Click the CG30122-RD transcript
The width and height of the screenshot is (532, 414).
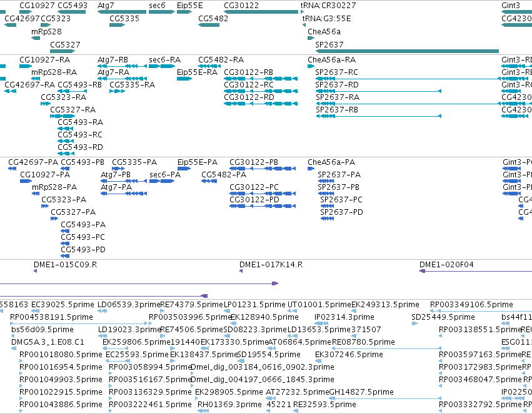(261, 104)
